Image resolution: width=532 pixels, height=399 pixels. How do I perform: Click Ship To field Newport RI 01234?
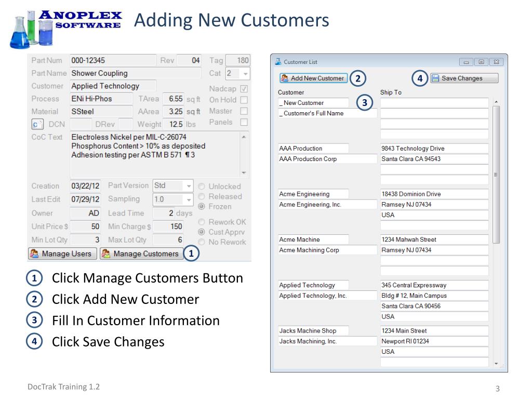434,341
